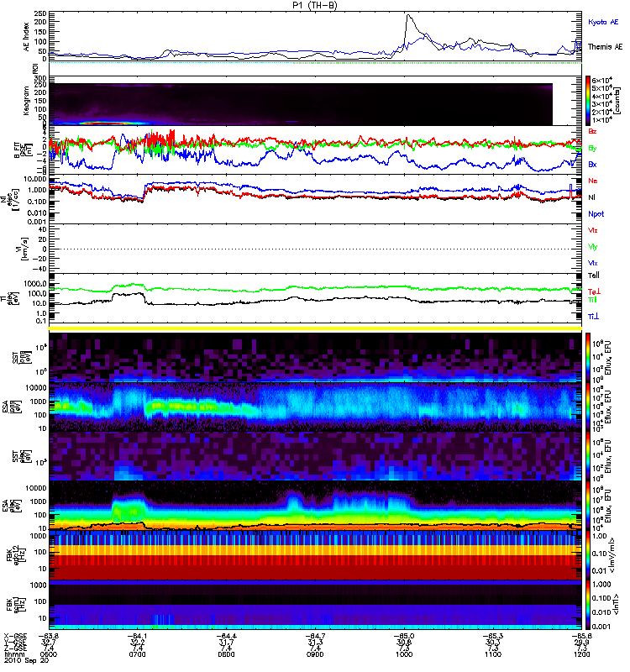The height and width of the screenshot is (672, 630).
Task: Pick the FBK mV/m colorbar
Action: tap(588, 555)
